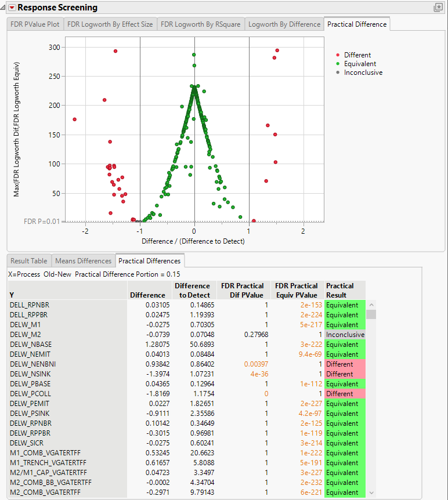Image resolution: width=448 pixels, height=500 pixels.
Task: Open the Result Table tab
Action: [x=28, y=261]
